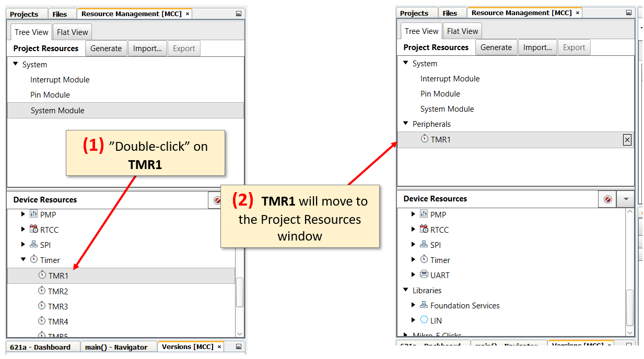Switch to Flat View tab in left panel

point(72,32)
